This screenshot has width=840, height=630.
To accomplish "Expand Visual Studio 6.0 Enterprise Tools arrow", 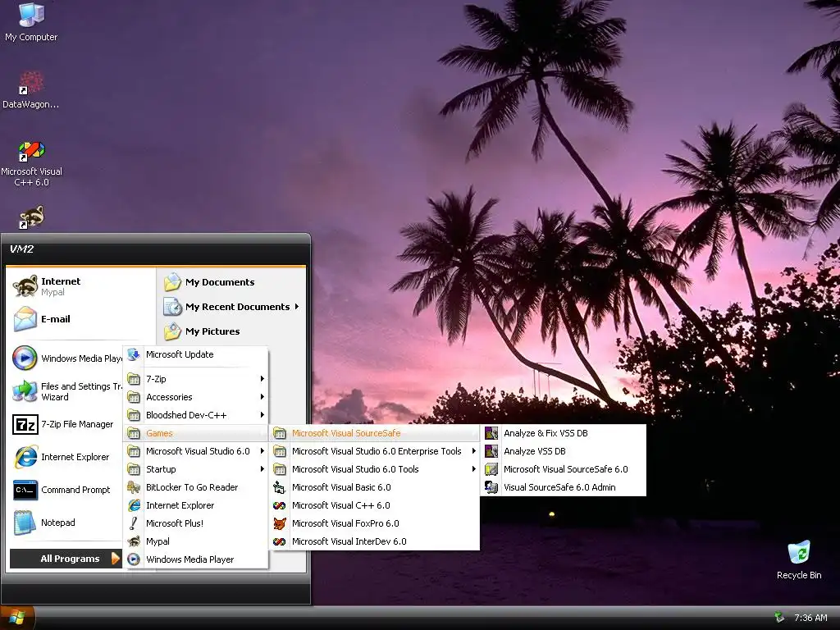I will pyautogui.click(x=473, y=451).
